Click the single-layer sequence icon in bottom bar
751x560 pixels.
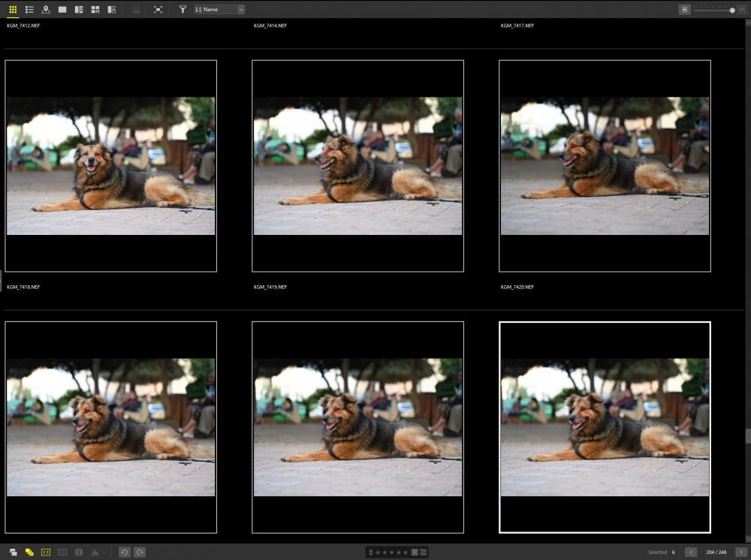click(13, 552)
